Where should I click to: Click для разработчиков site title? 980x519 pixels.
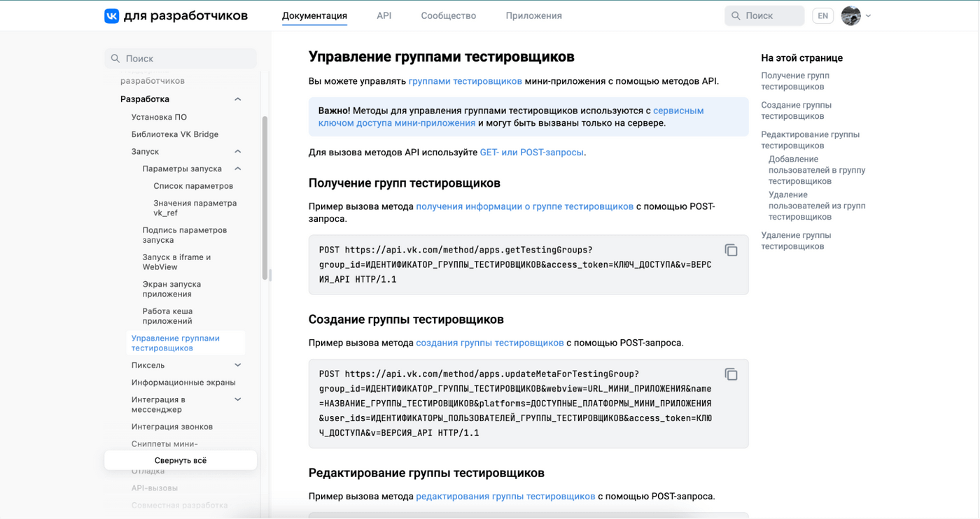(185, 15)
